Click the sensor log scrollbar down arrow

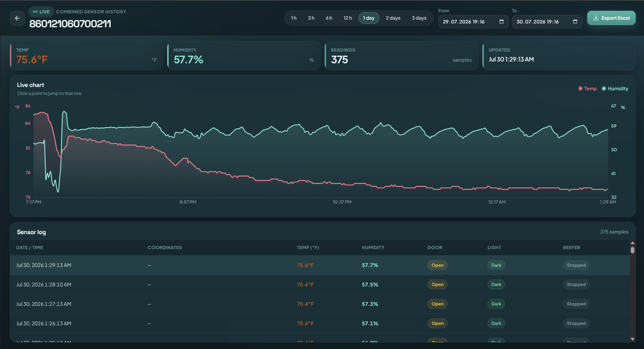pos(632,339)
